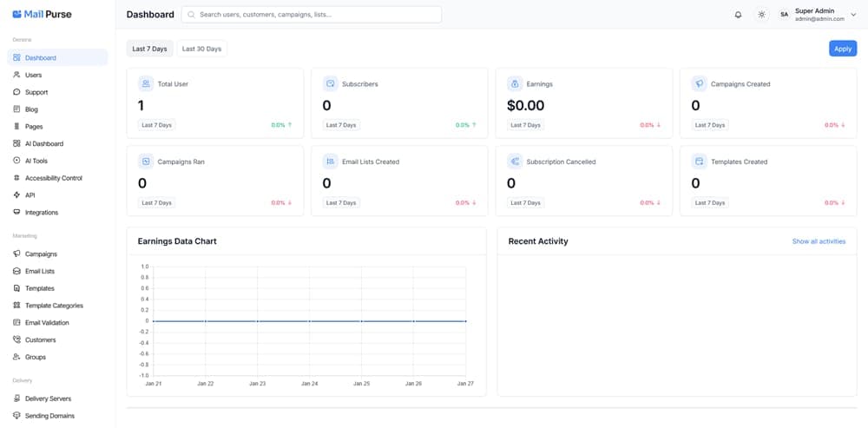The width and height of the screenshot is (868, 428).
Task: Open AI Tools from the sidebar
Action: [x=36, y=161]
